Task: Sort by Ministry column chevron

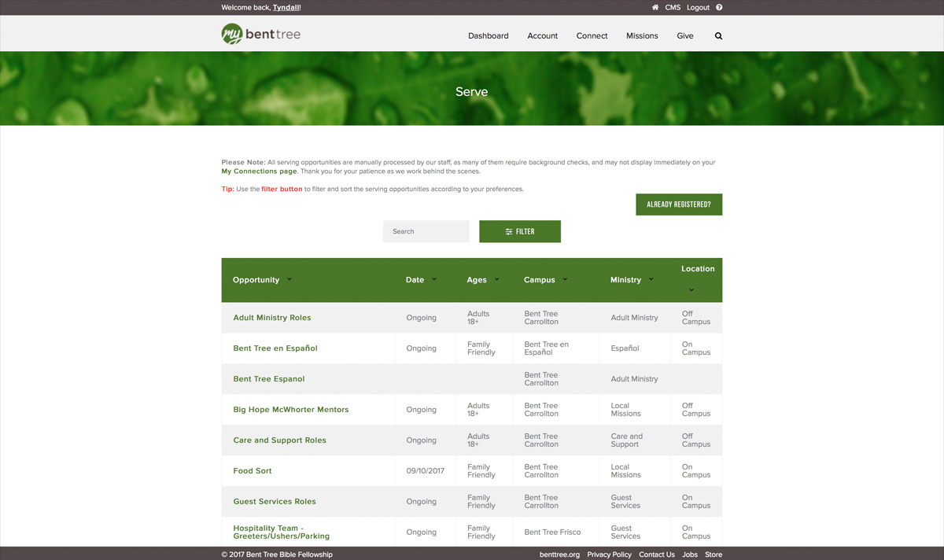Action: tap(651, 279)
